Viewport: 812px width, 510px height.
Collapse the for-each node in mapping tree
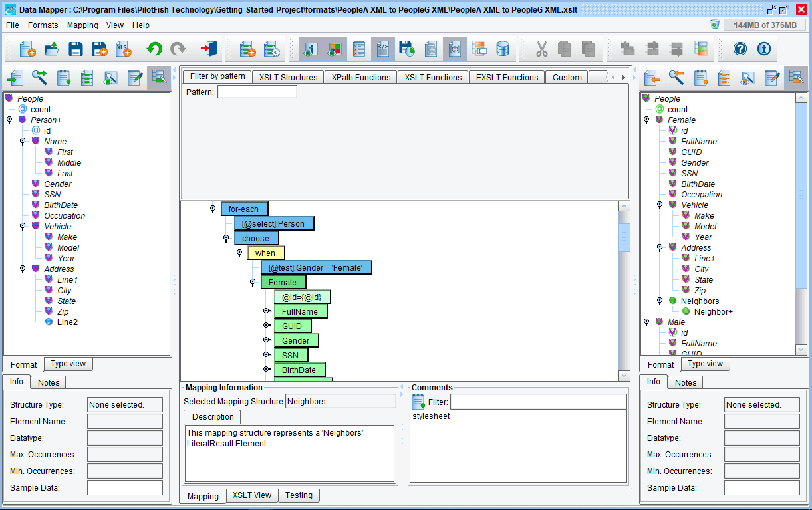pos(213,209)
